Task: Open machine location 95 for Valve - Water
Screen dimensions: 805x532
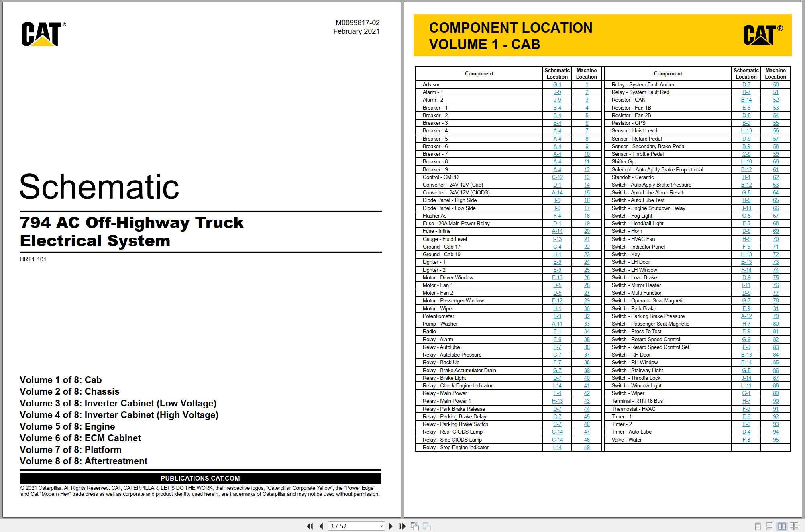Action: pyautogui.click(x=775, y=440)
